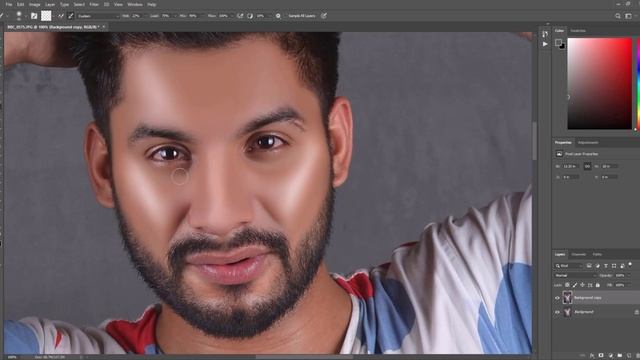Toggle layer filtering on or off
Viewport: 640px width, 360px height.
[x=630, y=264]
